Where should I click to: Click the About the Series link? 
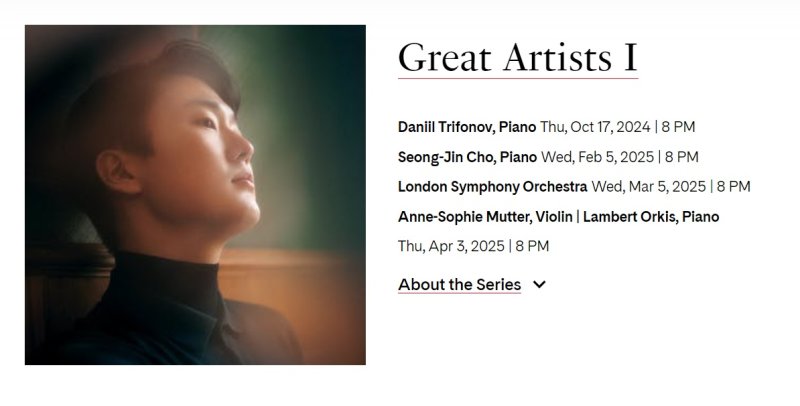pyautogui.click(x=459, y=285)
